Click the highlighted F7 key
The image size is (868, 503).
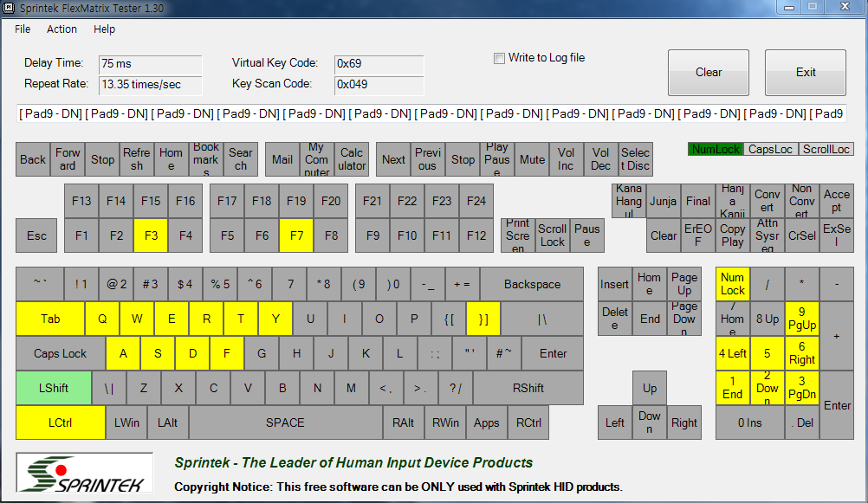click(x=296, y=235)
